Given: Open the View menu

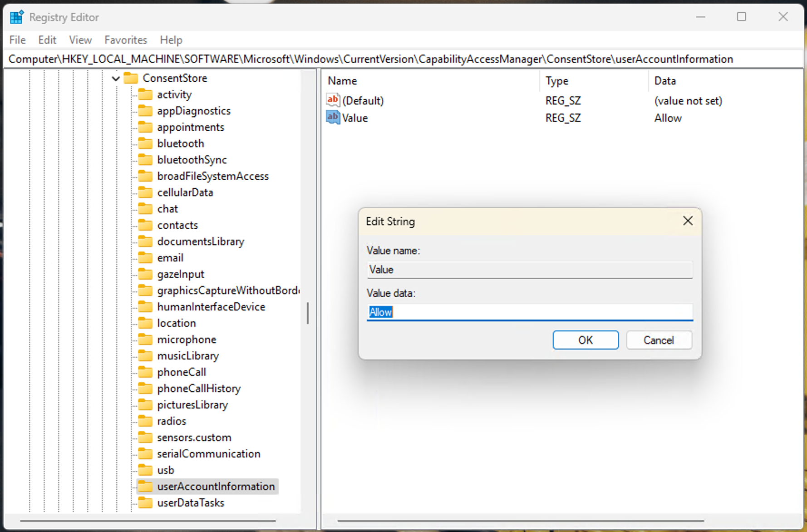Looking at the screenshot, I should point(80,40).
